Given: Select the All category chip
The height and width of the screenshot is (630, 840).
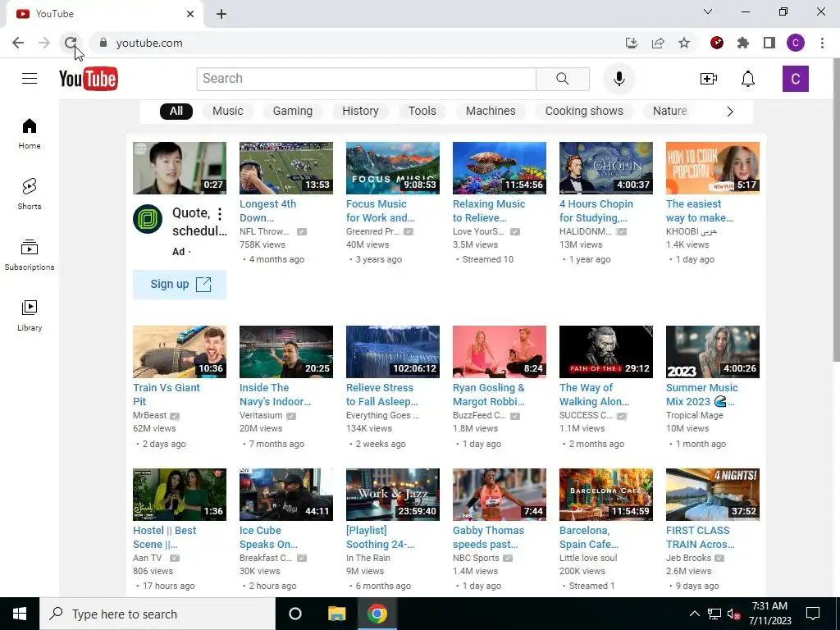Looking at the screenshot, I should point(176,111).
